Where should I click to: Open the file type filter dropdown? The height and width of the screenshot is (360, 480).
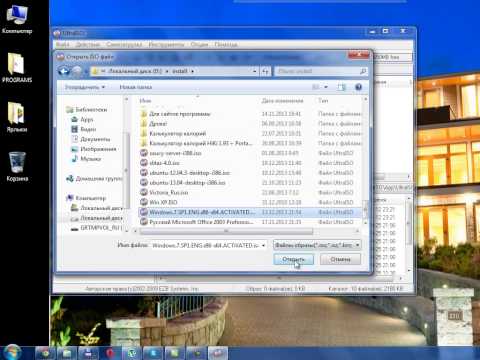tap(317, 245)
